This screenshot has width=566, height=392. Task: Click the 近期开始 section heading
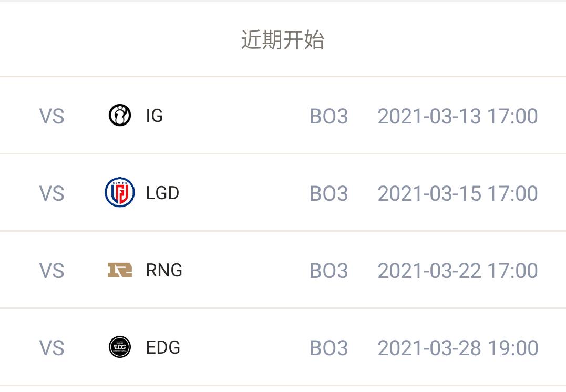click(x=283, y=40)
